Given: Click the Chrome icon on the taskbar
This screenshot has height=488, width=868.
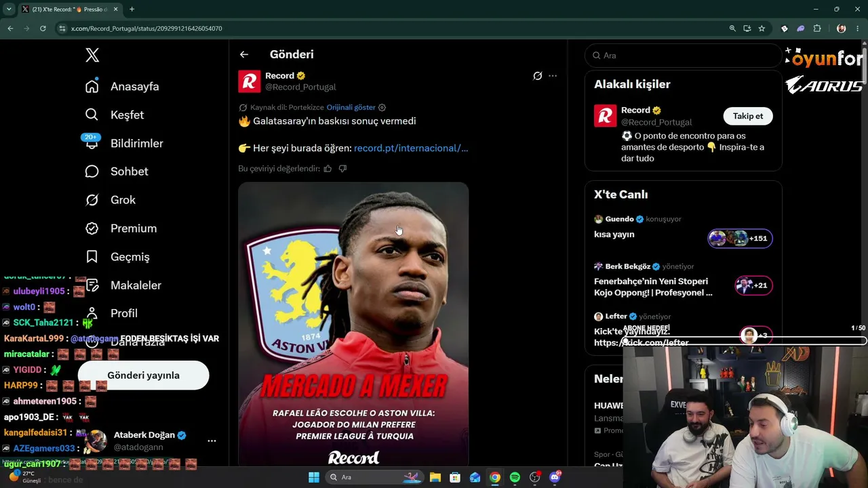Looking at the screenshot, I should tap(495, 477).
